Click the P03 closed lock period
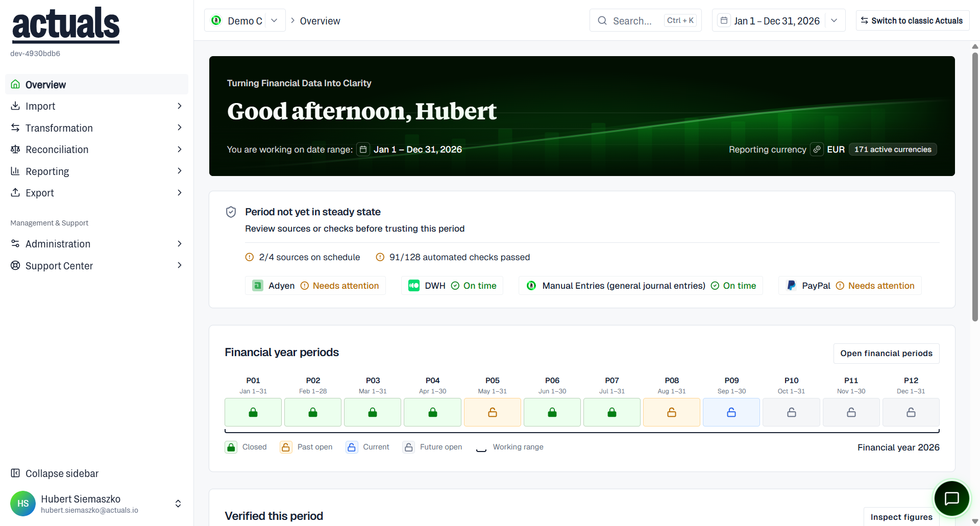Screen dimensions: 980x526 [x=373, y=412]
